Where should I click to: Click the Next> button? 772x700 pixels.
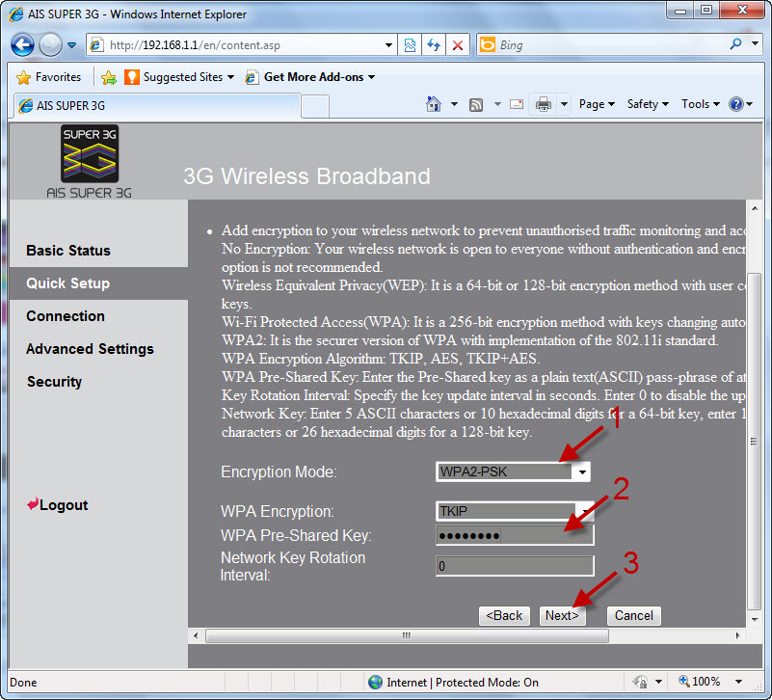click(562, 616)
